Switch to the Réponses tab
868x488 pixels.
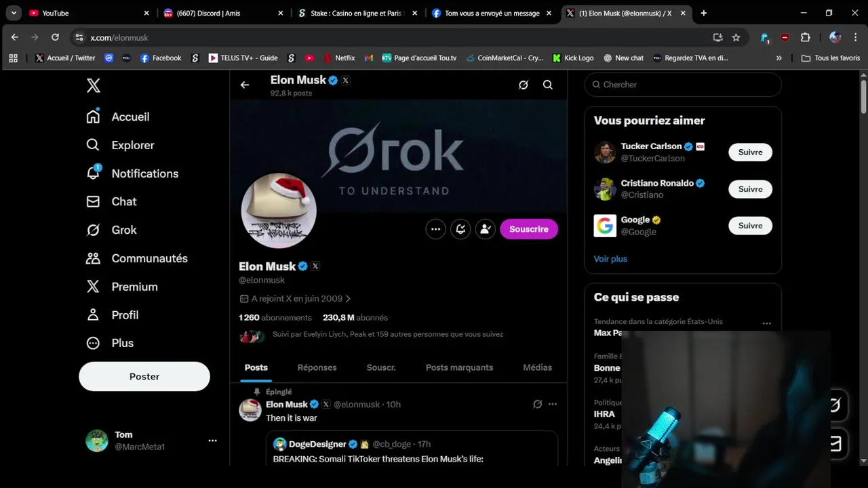[317, 367]
